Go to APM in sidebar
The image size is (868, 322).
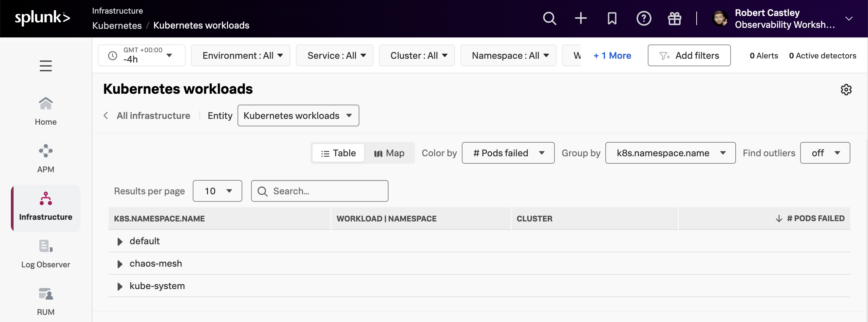[46, 158]
